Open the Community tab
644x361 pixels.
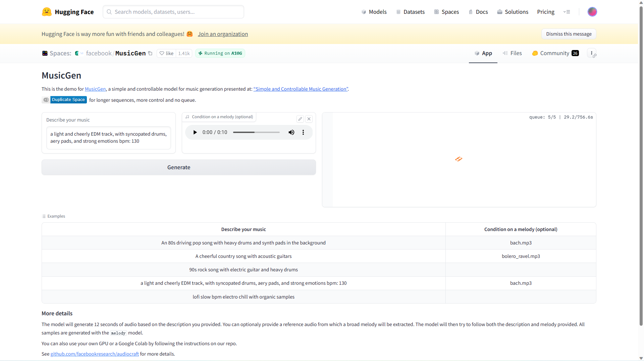555,53
